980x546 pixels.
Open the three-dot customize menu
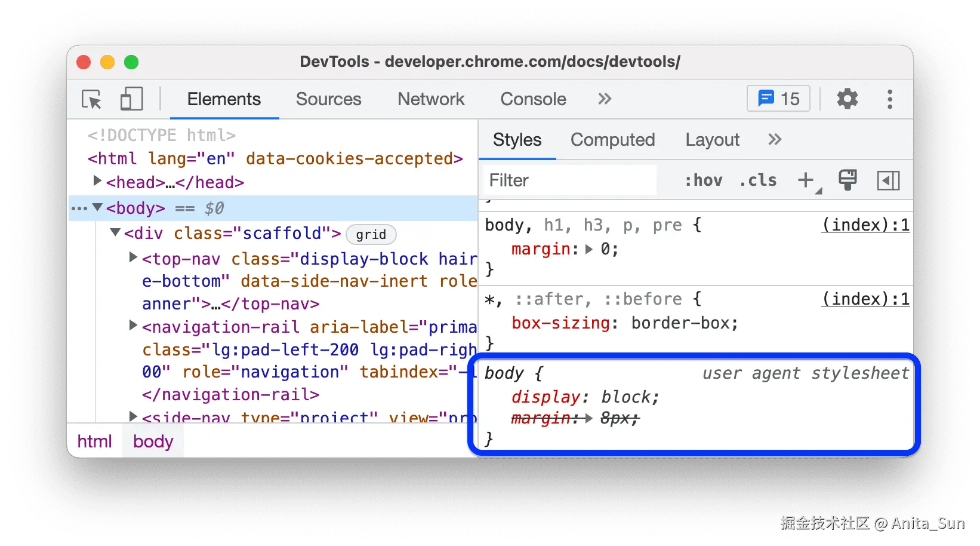(889, 99)
